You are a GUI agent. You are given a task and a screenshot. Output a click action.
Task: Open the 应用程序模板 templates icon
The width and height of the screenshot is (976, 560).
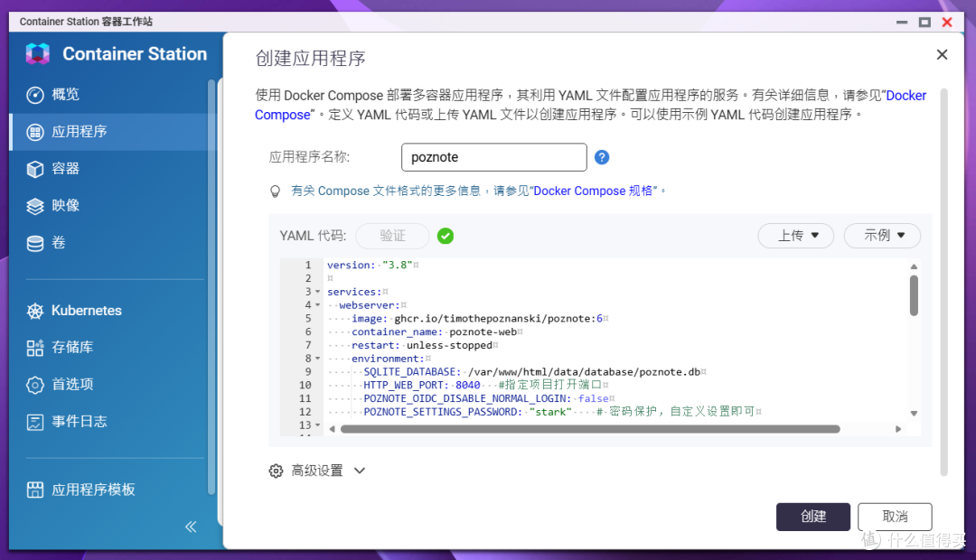click(35, 490)
